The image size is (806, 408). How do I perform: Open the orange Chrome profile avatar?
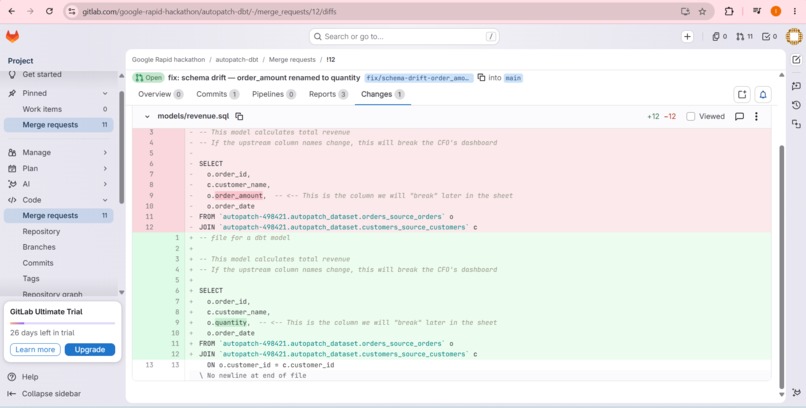[x=776, y=11]
